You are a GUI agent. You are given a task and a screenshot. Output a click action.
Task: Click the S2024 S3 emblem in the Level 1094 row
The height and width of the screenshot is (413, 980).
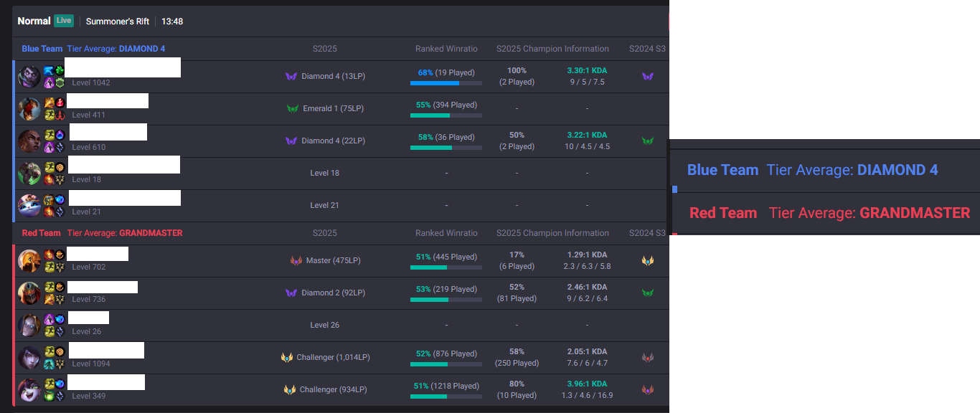(648, 358)
